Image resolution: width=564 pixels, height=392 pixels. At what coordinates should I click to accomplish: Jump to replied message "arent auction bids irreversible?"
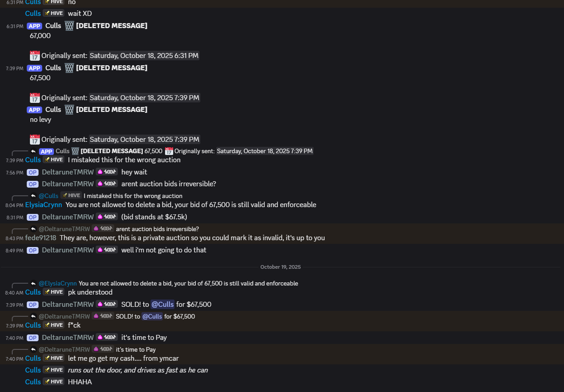[x=157, y=229]
